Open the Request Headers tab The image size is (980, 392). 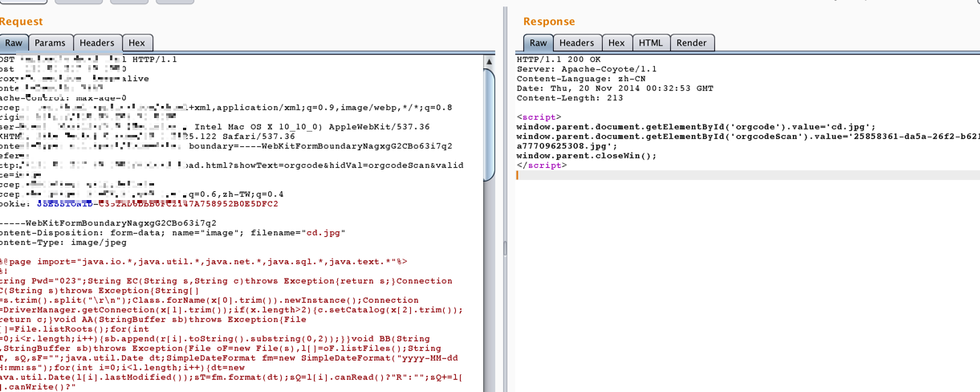click(x=98, y=43)
